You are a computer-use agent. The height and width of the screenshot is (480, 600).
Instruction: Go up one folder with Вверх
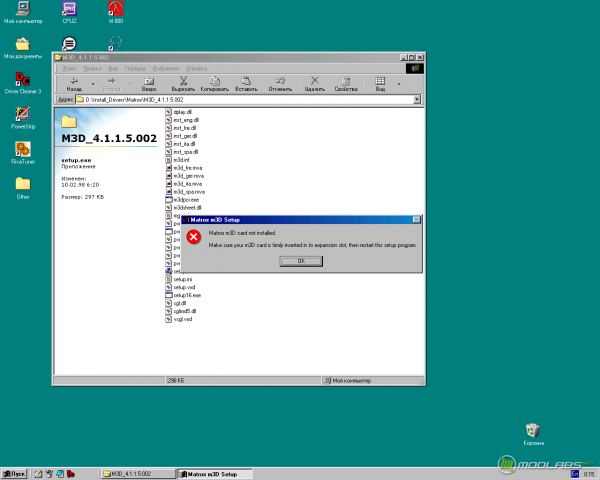pyautogui.click(x=149, y=84)
